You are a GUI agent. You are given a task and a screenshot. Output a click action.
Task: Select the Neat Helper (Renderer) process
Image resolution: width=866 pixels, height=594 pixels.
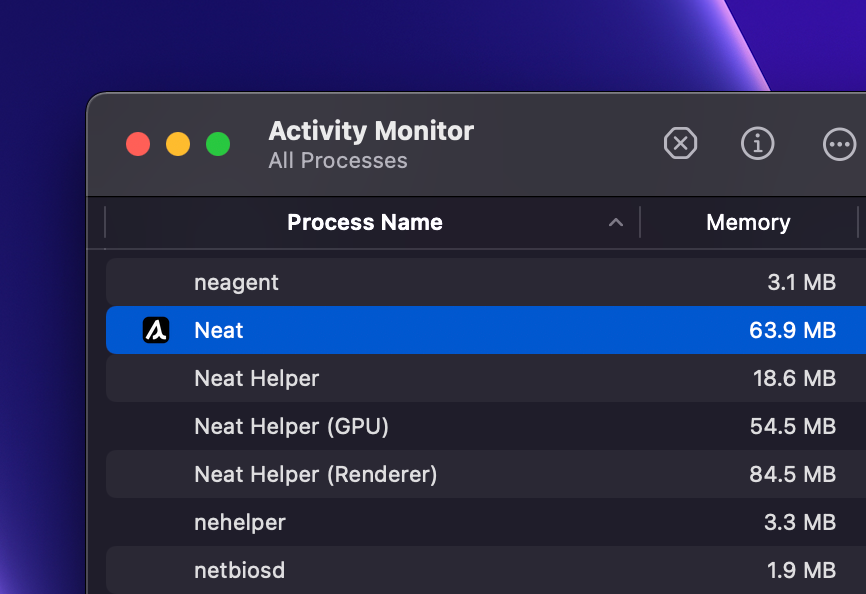click(x=316, y=474)
